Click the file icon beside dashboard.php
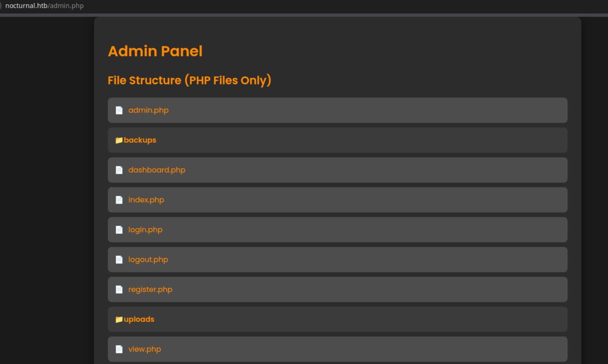Image resolution: width=608 pixels, height=364 pixels. click(119, 170)
